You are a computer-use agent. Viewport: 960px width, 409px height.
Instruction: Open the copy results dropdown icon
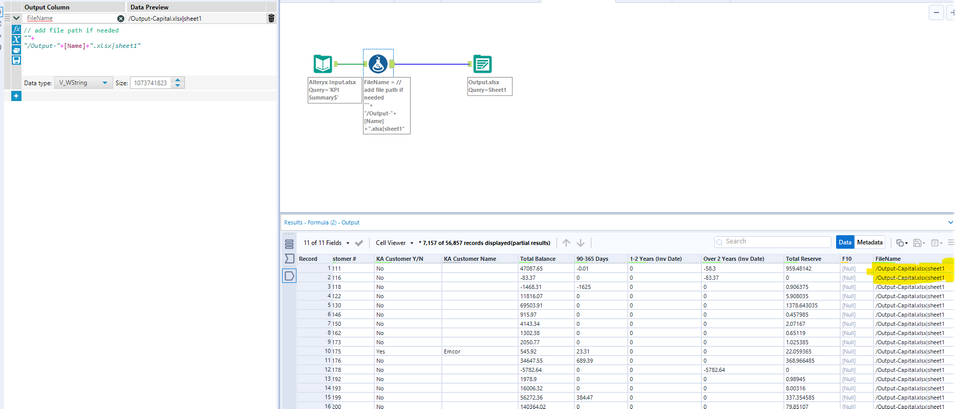click(x=901, y=242)
